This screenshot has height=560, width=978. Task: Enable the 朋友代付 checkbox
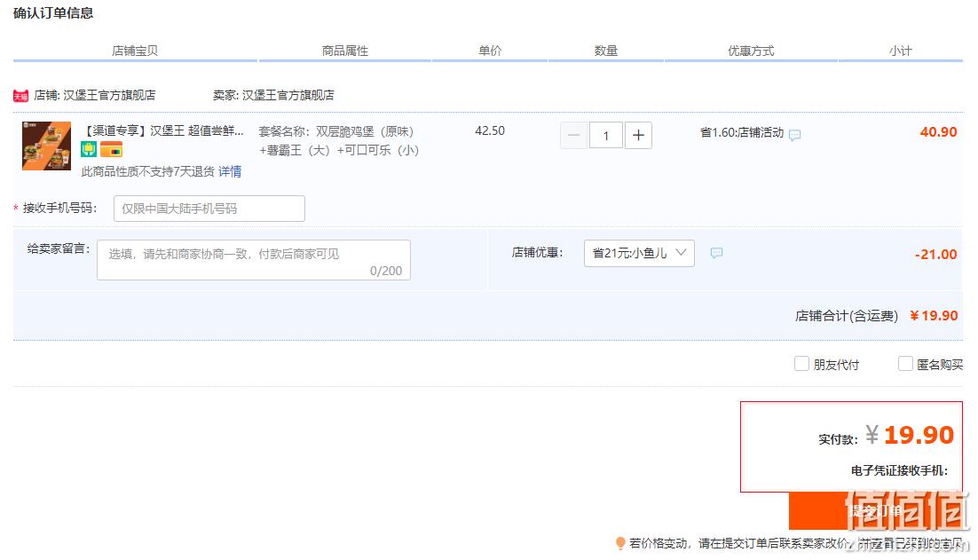801,364
